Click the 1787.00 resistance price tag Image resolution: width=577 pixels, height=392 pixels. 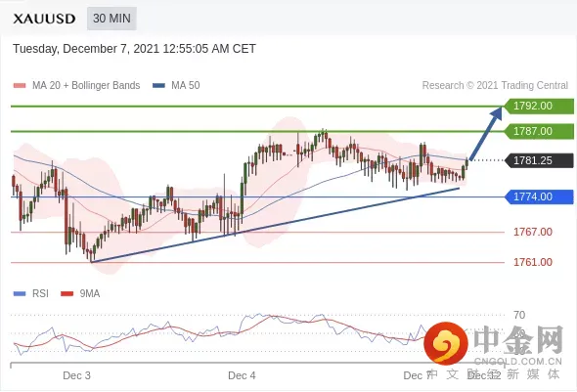tap(539, 131)
